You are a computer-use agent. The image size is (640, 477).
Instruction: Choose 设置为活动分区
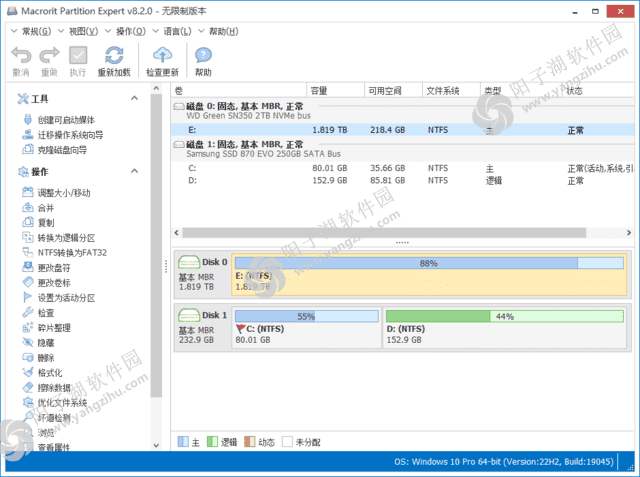[x=66, y=297]
